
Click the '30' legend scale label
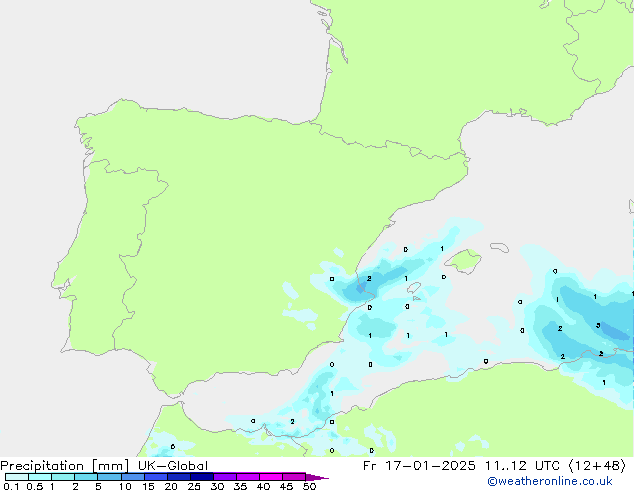click(217, 486)
